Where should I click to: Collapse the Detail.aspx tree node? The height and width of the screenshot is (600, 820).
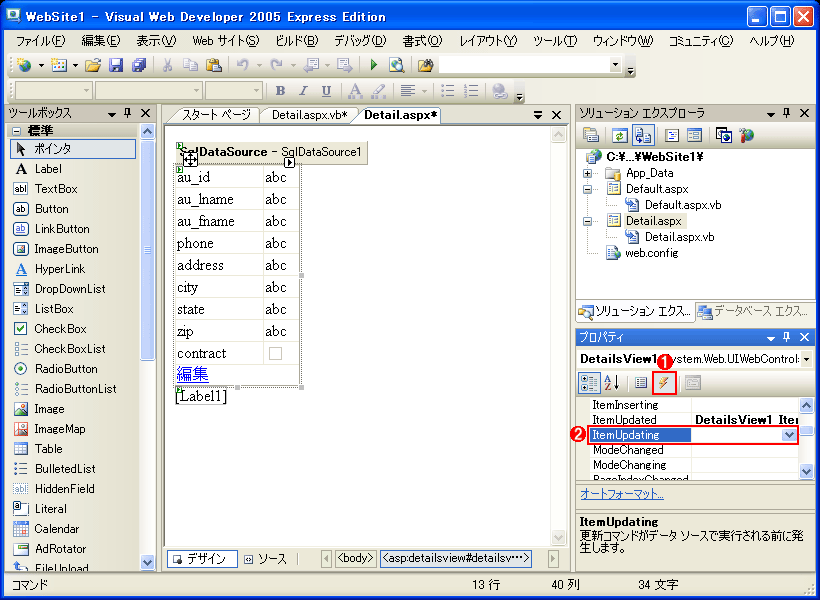pos(588,221)
